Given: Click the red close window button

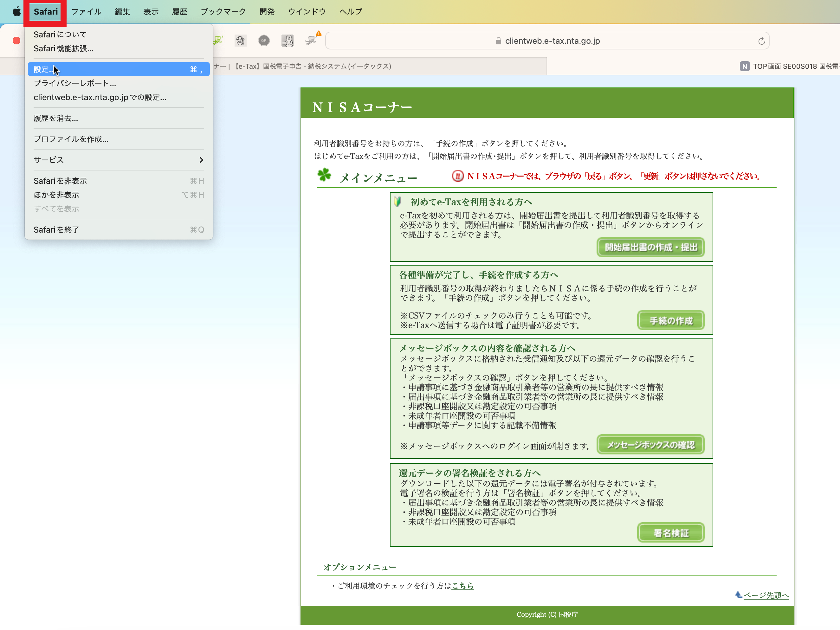Looking at the screenshot, I should [16, 41].
